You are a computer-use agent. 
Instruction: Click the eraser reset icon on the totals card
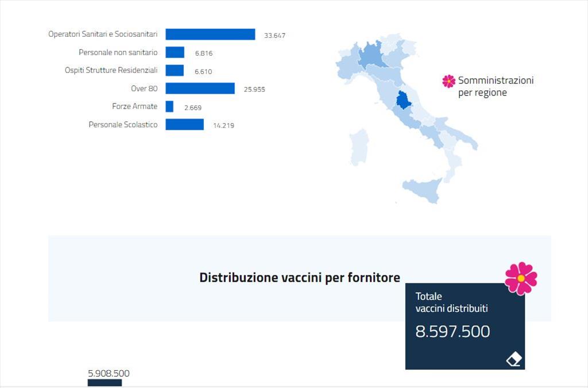tap(514, 359)
